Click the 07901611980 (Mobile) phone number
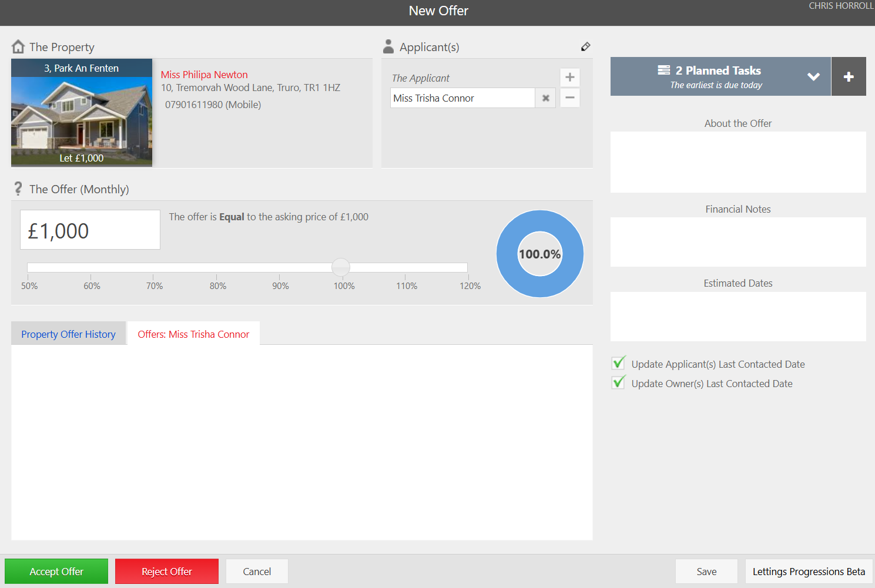The image size is (875, 588). point(213,105)
